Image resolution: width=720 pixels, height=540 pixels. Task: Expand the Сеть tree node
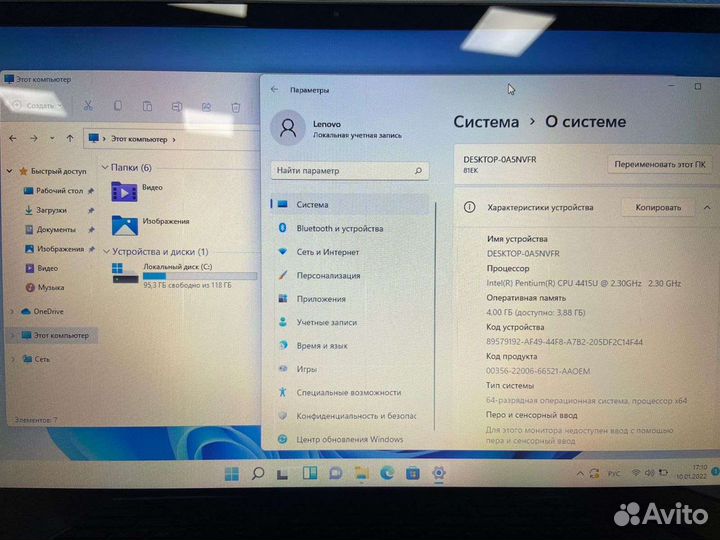(13, 359)
